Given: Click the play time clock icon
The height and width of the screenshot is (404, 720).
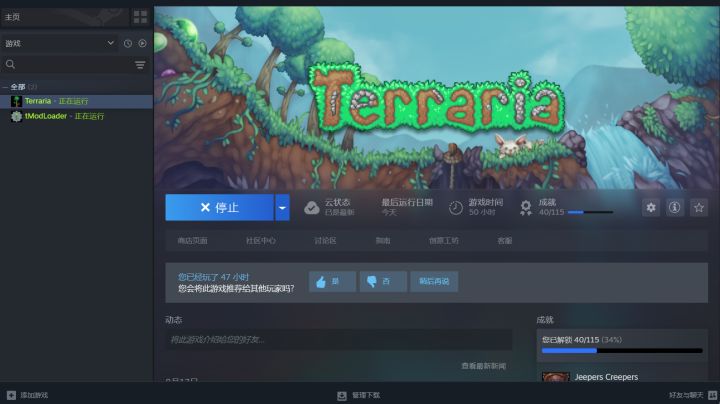Looking at the screenshot, I should [456, 208].
